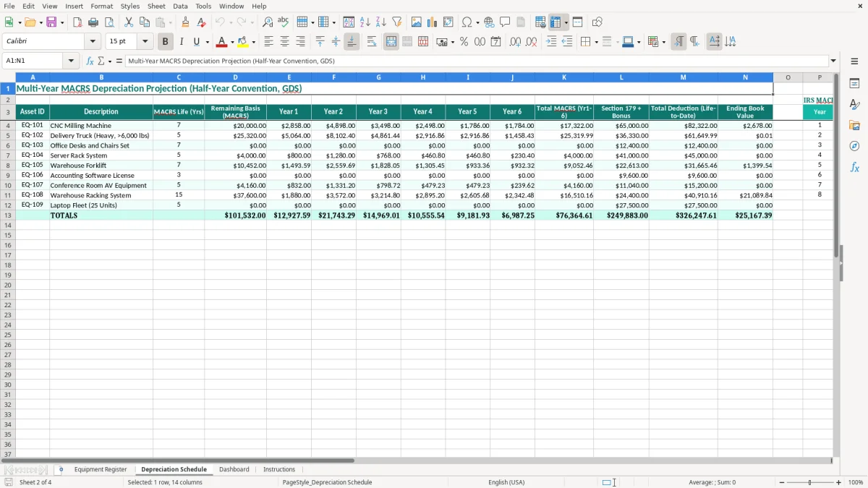868x488 pixels.
Task: Toggle Align Left alignment
Action: [x=268, y=42]
